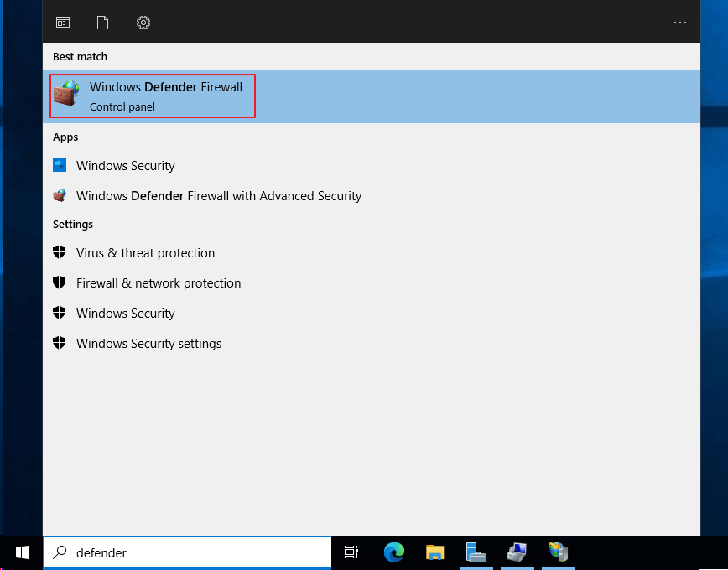728x570 pixels.
Task: Open the computer monitor taskbar app
Action: click(517, 552)
